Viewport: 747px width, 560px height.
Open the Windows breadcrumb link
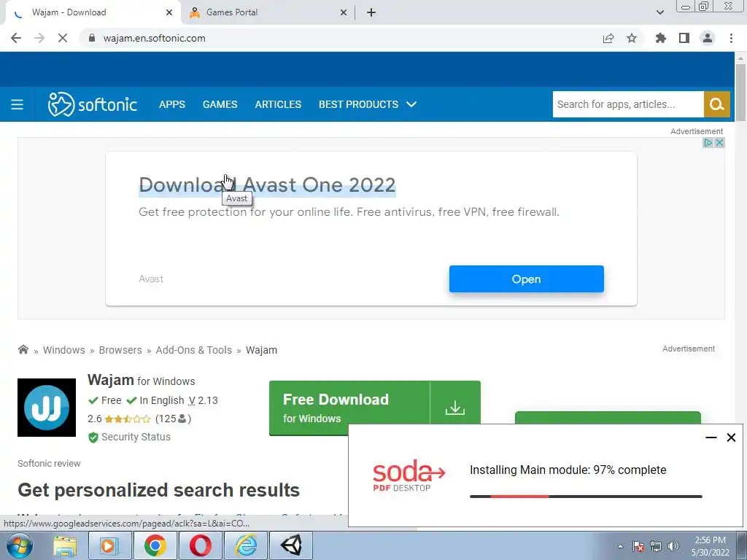(x=64, y=350)
